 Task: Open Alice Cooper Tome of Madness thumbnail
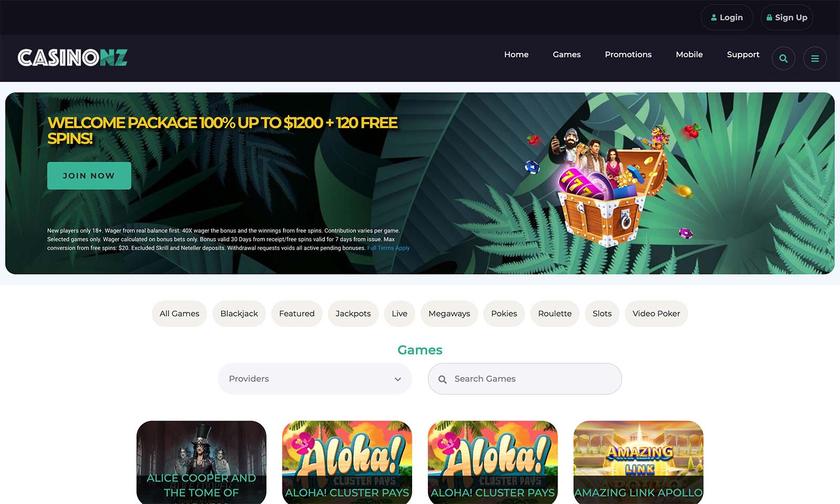point(202,462)
